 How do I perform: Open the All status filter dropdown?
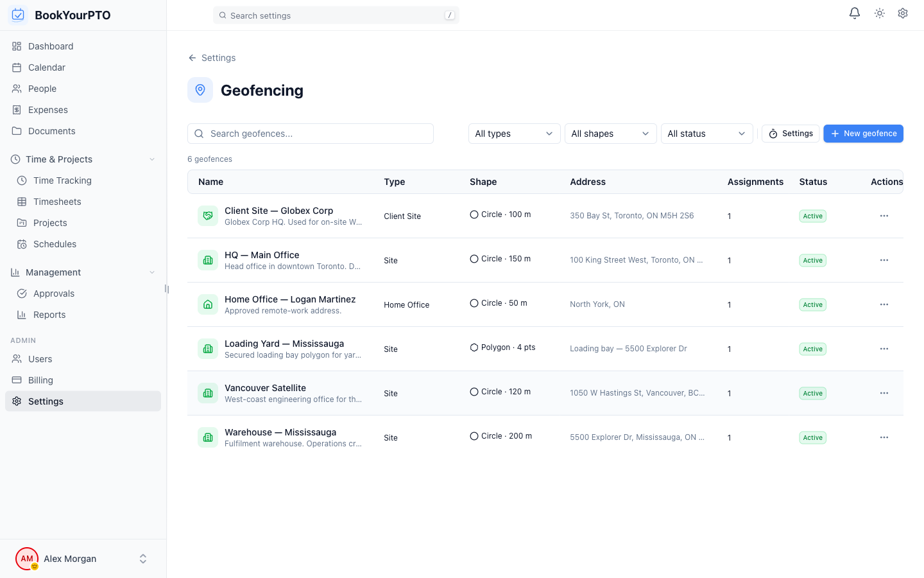tap(706, 133)
